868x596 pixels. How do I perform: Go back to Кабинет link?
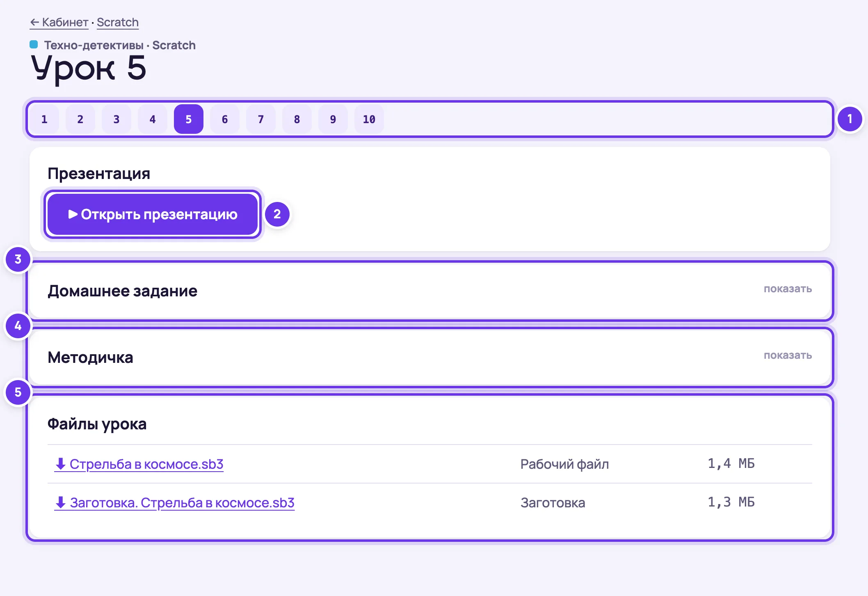59,22
